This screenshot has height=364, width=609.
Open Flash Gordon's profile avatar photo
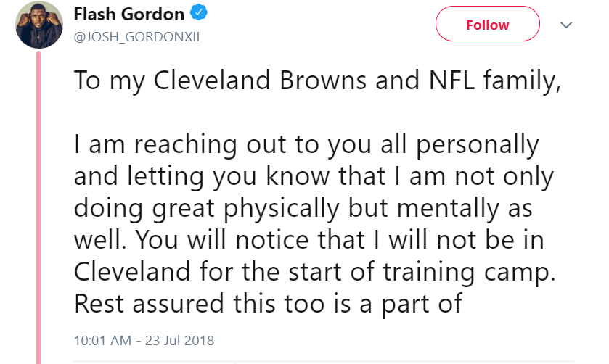pos(39,25)
